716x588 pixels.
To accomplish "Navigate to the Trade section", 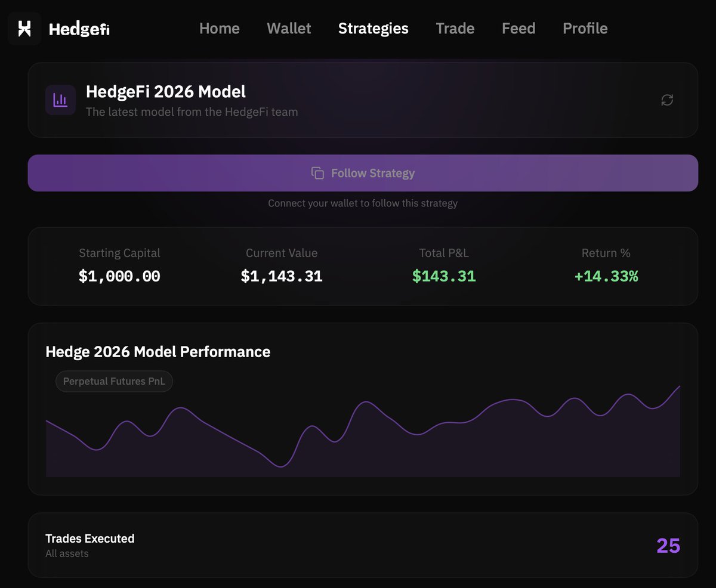I will [455, 29].
